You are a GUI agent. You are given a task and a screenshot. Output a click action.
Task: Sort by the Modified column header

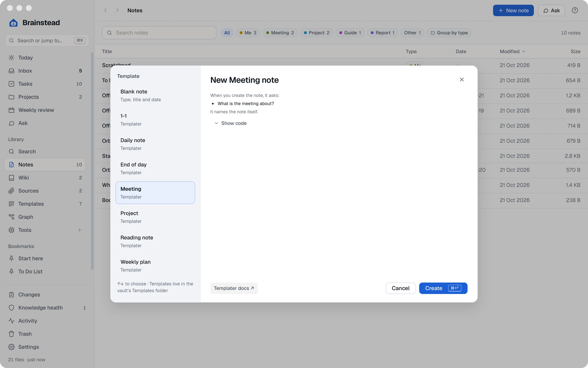(x=512, y=52)
